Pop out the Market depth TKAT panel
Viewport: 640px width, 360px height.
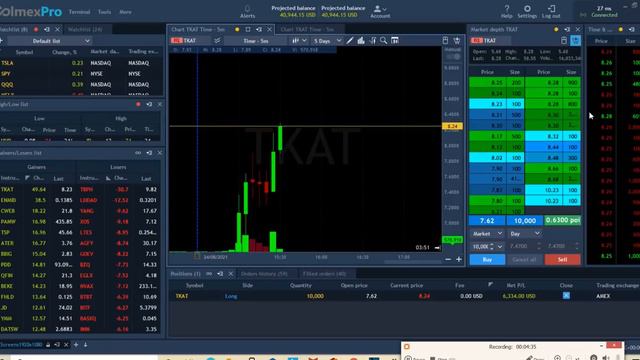pyautogui.click(x=567, y=29)
